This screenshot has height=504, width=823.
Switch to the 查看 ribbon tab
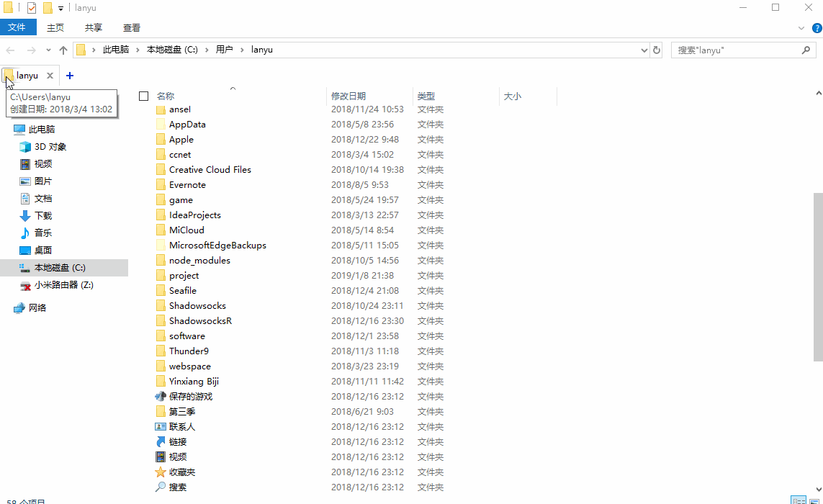[x=131, y=28]
